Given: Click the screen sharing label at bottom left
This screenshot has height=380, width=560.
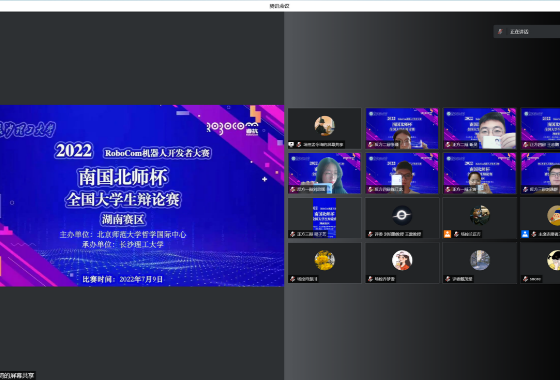Looking at the screenshot, I should tap(18, 376).
